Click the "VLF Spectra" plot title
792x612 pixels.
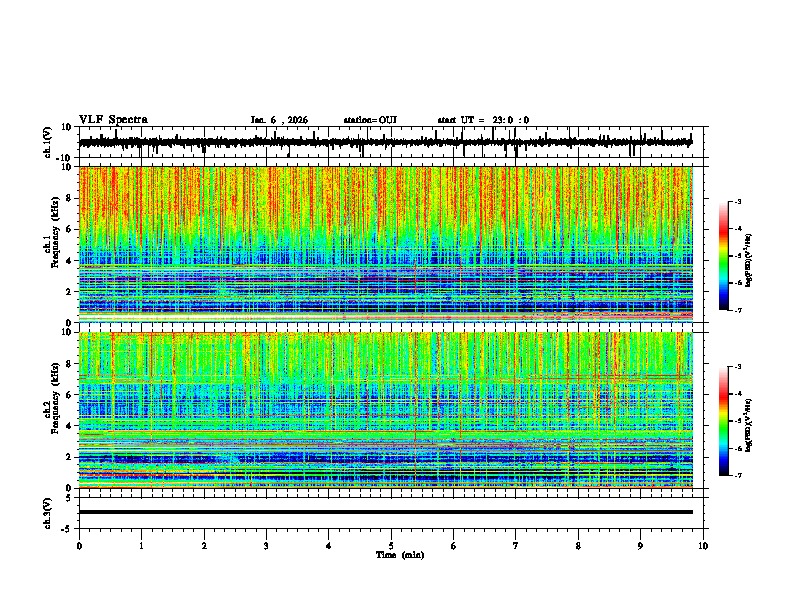113,120
